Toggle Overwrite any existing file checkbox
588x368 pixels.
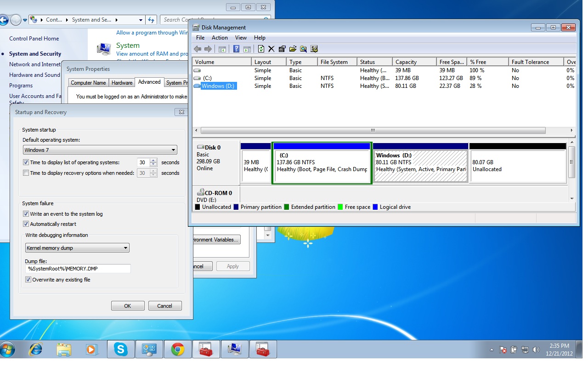tap(28, 280)
